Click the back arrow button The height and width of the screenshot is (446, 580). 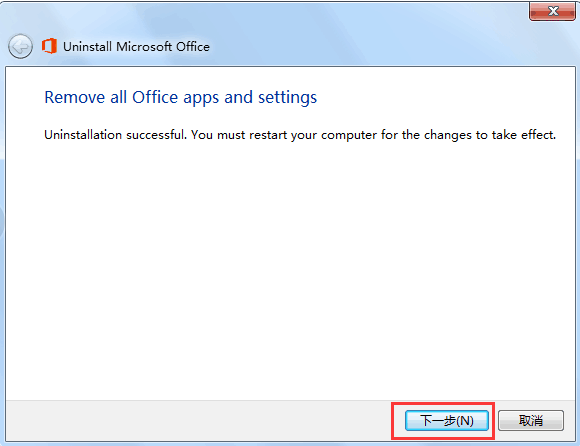[x=20, y=47]
